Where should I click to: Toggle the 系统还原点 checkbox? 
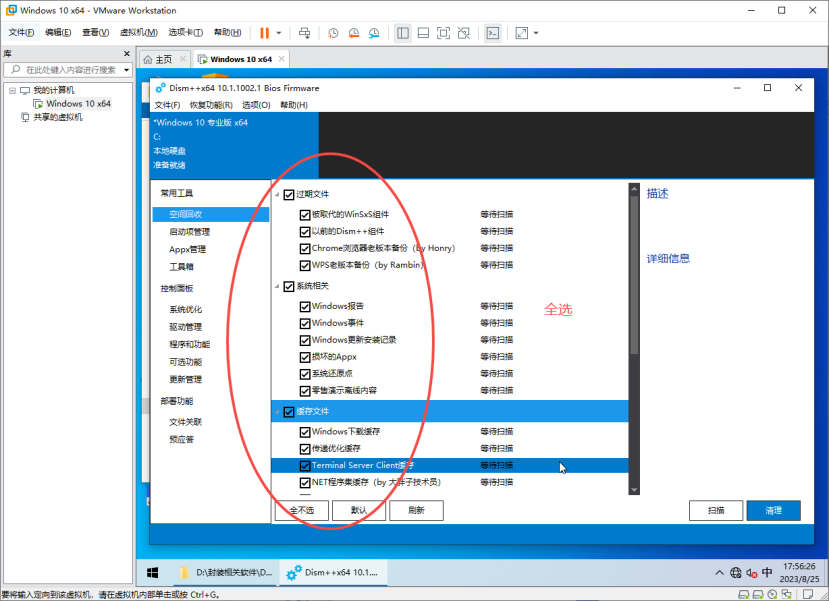(x=305, y=374)
